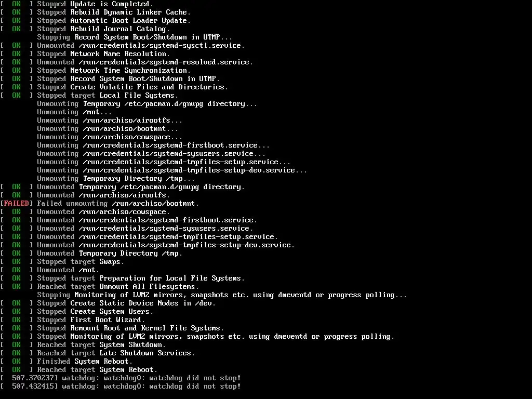Click 'Stopped First Boot Wizard' text

(x=91, y=320)
